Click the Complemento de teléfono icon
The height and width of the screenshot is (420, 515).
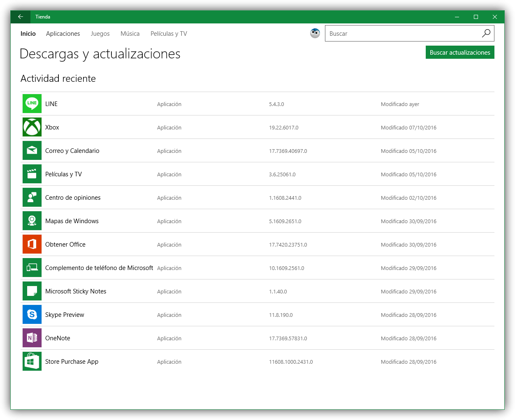(32, 268)
